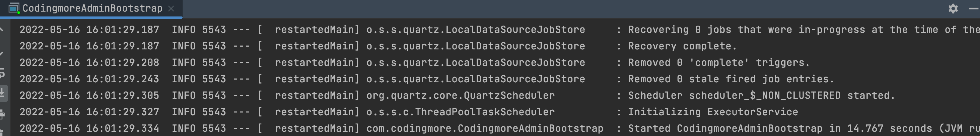Screen dimensions: 980x136
Task: Close the CodingmoreAdminBootstrap tab
Action: (171, 8)
